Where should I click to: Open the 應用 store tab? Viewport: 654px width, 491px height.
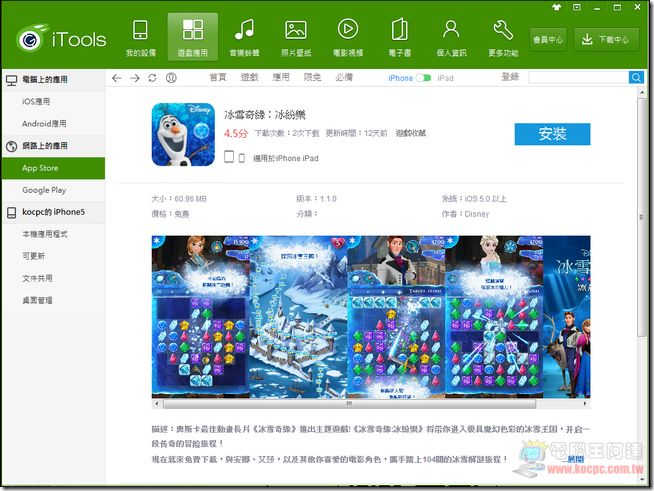pos(281,77)
